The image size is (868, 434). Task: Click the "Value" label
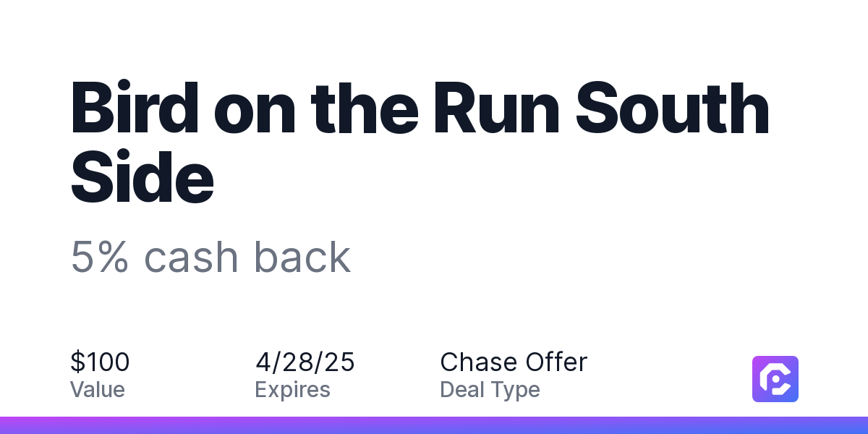click(98, 390)
